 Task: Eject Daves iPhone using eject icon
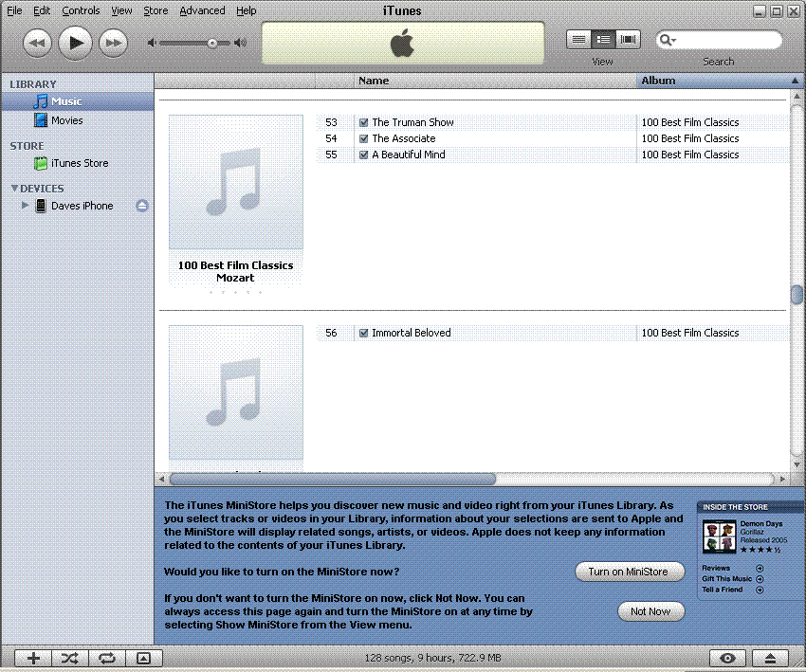tap(142, 206)
